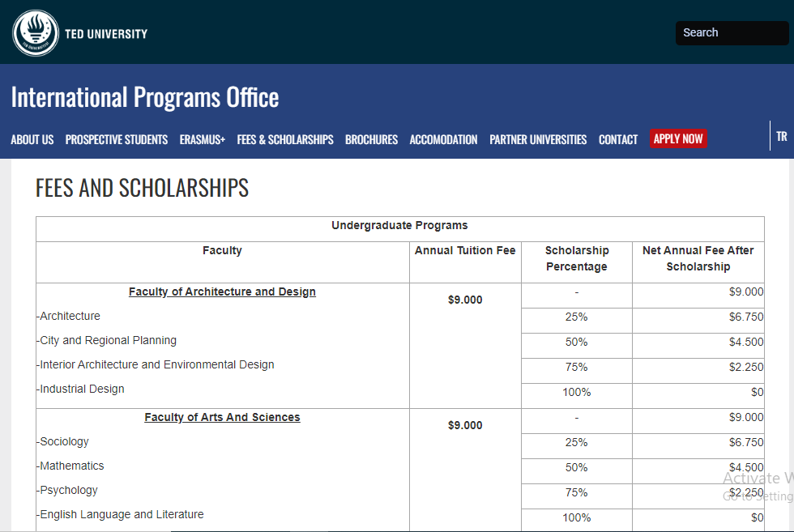Click the '-Architecture' program entry
The width and height of the screenshot is (794, 532).
coord(68,316)
